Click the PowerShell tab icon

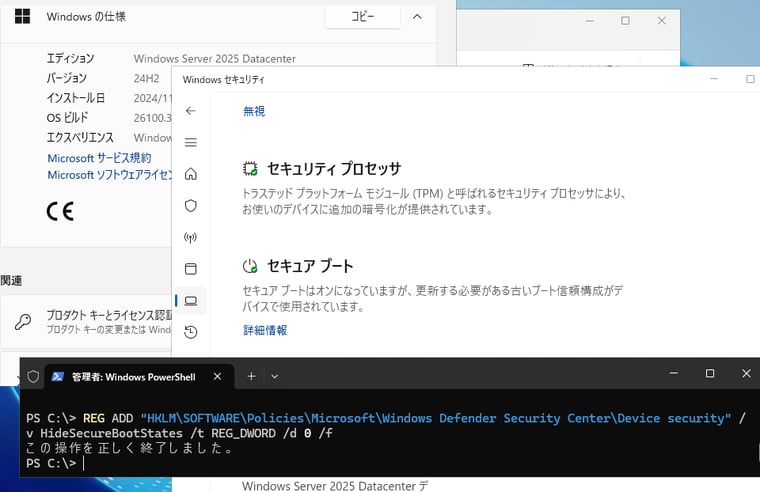pos(58,377)
